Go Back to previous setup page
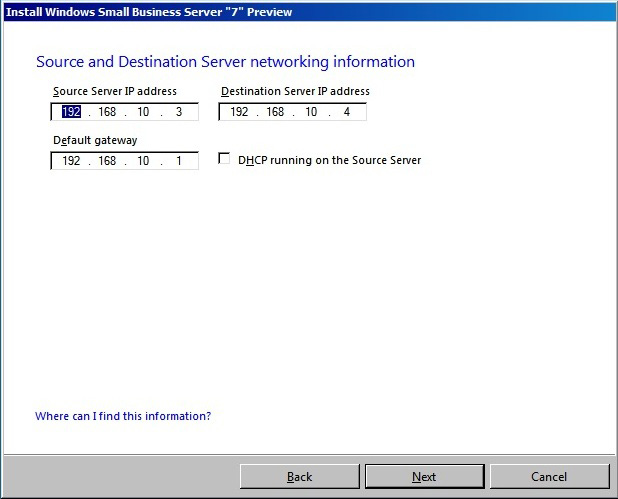 pos(300,477)
